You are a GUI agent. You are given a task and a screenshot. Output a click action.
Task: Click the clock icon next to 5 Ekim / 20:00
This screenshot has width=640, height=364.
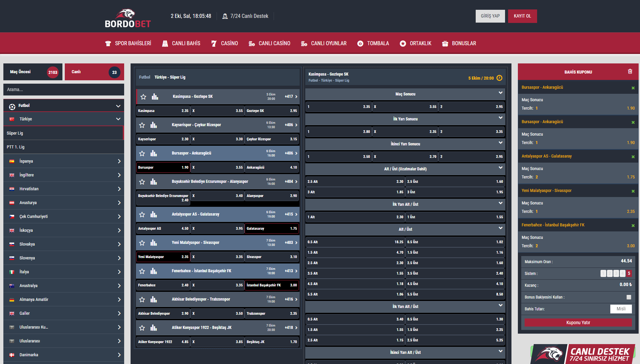coord(499,78)
